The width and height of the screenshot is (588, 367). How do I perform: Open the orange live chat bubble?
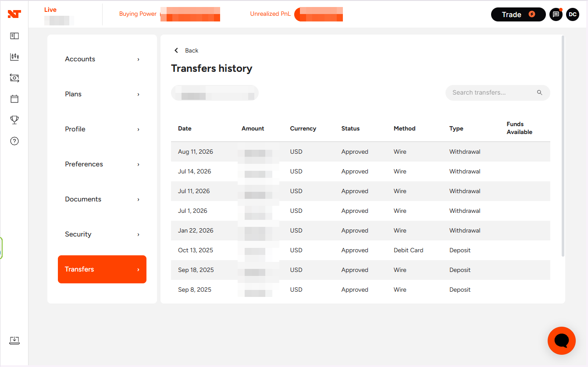562,341
